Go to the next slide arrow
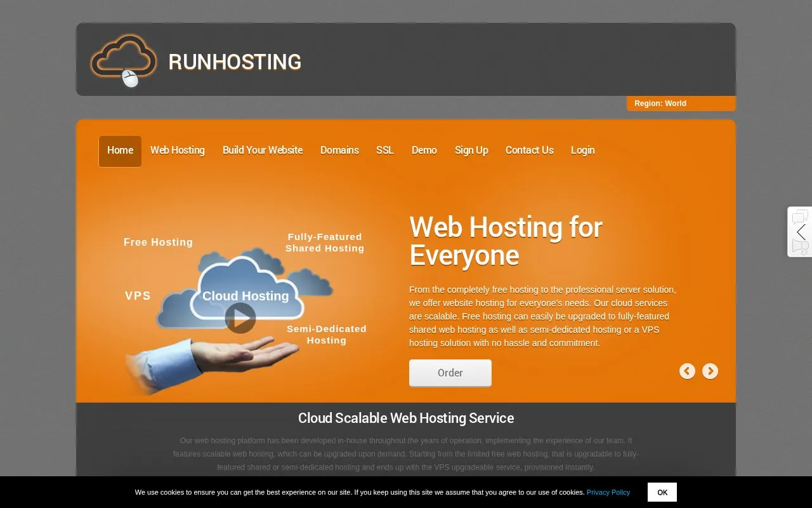Viewport: 812px width, 508px height. (x=710, y=371)
